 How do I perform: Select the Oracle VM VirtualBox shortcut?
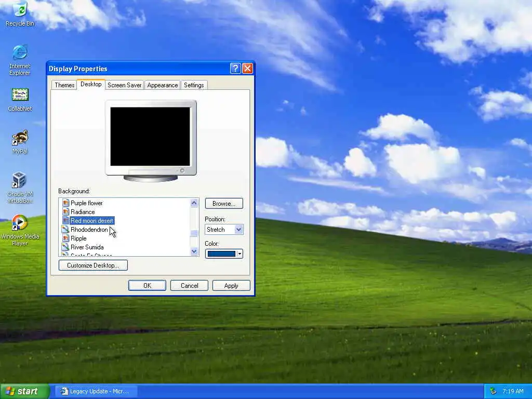point(20,188)
